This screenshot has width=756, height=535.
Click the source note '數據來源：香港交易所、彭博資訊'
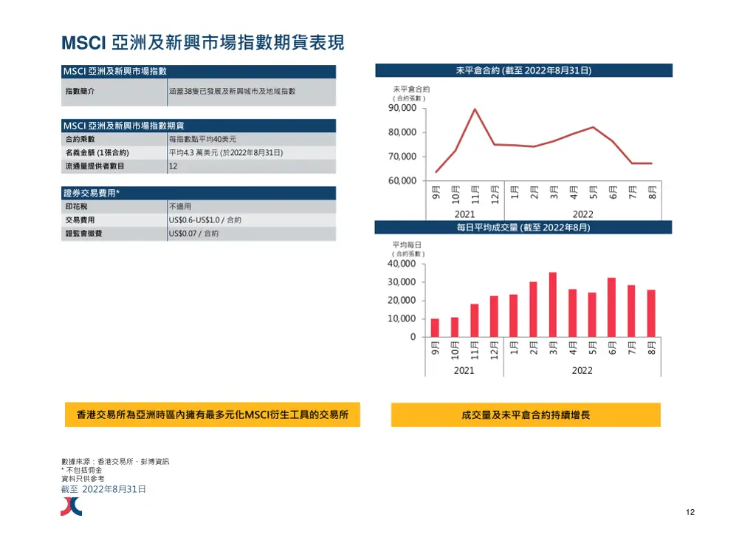click(115, 462)
